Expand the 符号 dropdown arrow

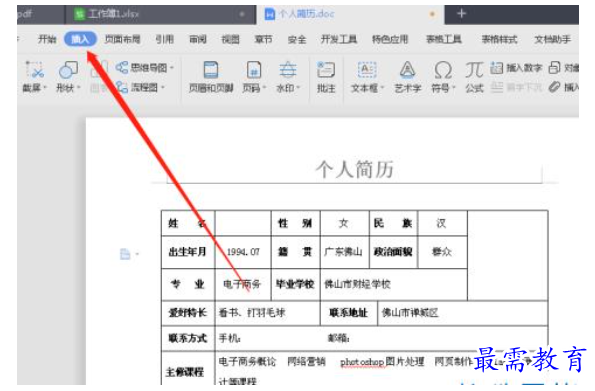coord(454,88)
